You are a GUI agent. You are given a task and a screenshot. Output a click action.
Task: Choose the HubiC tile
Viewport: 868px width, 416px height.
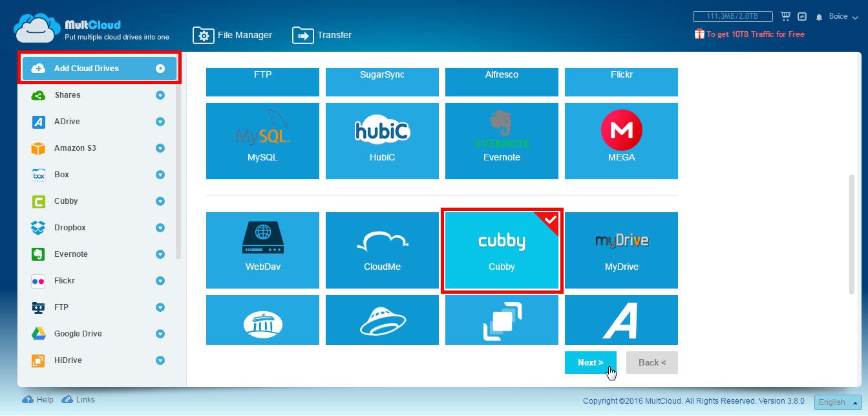pos(382,141)
